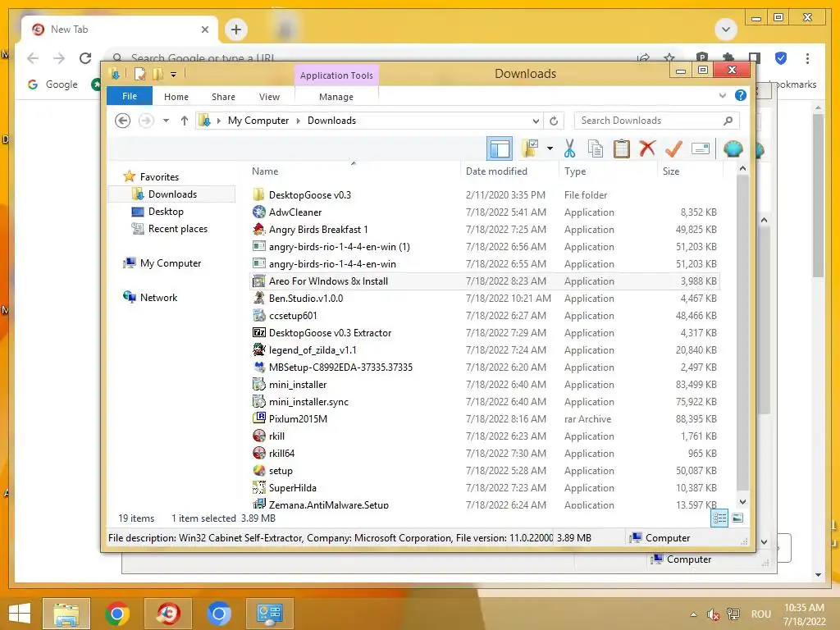Image resolution: width=840 pixels, height=630 pixels.
Task: Expand breadcrumb arrow before My Computer
Action: click(x=218, y=121)
